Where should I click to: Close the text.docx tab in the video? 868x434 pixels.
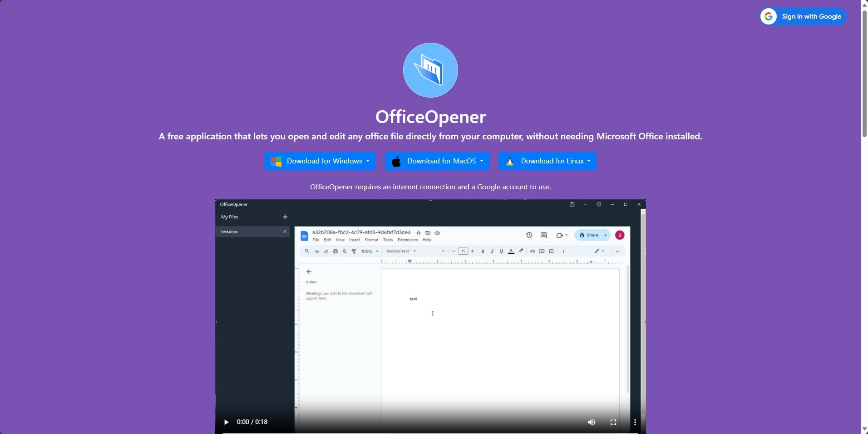coord(285,232)
